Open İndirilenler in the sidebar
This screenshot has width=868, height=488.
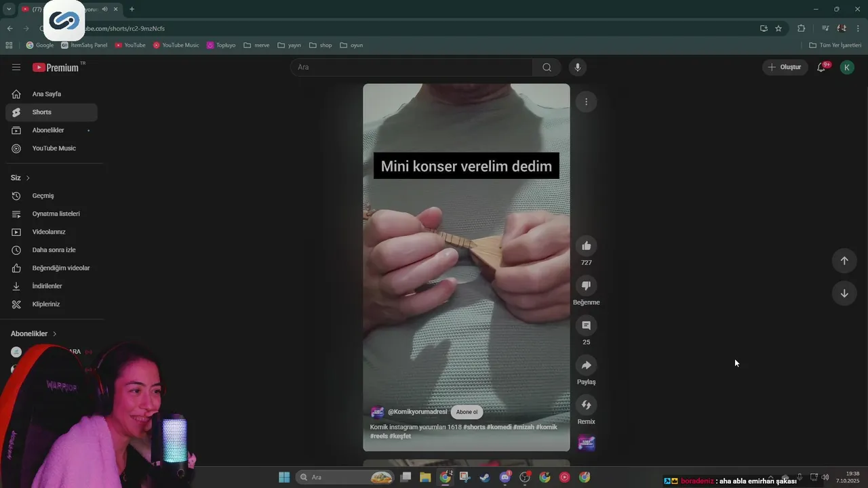[x=52, y=286]
